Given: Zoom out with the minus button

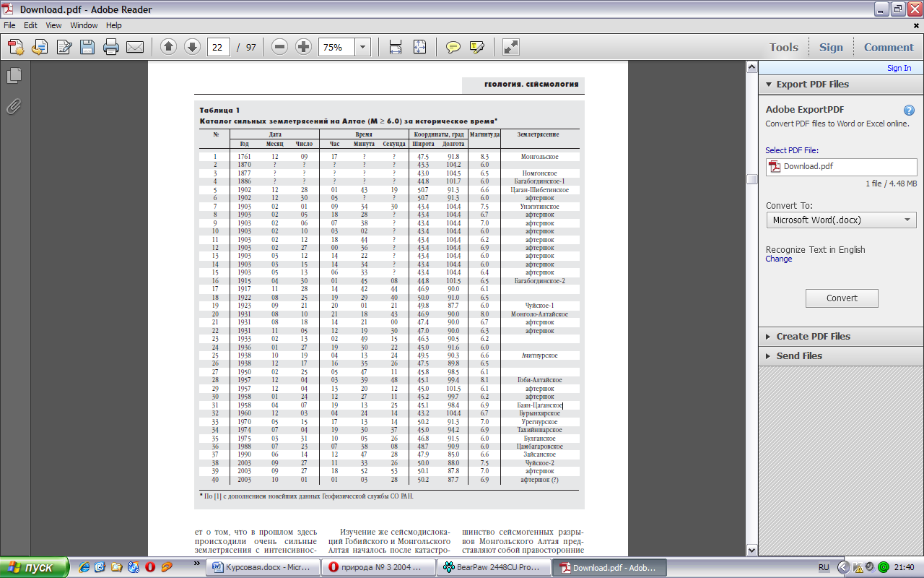Looking at the screenshot, I should (x=280, y=47).
